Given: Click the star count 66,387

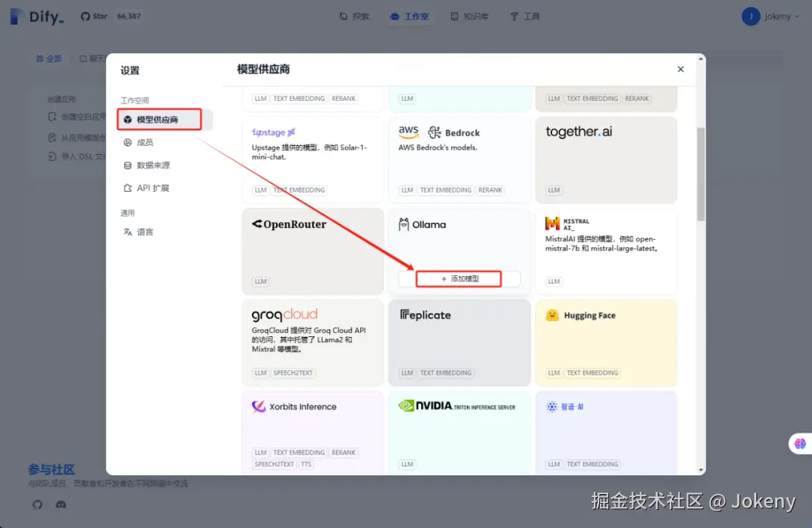Looking at the screenshot, I should coord(129,16).
